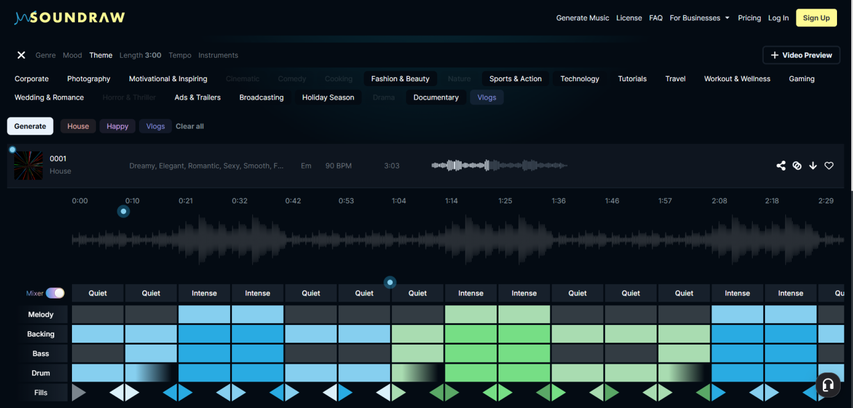
Task: Remove the House filter tag
Action: click(78, 126)
